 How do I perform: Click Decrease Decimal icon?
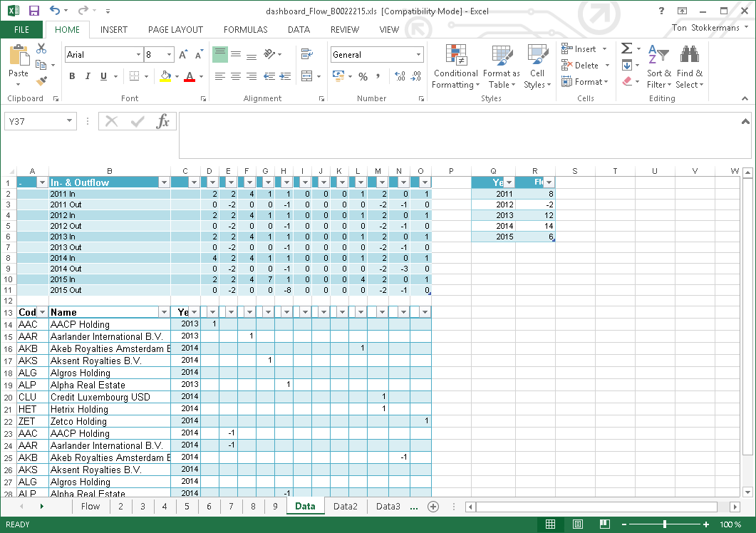pyautogui.click(x=415, y=76)
